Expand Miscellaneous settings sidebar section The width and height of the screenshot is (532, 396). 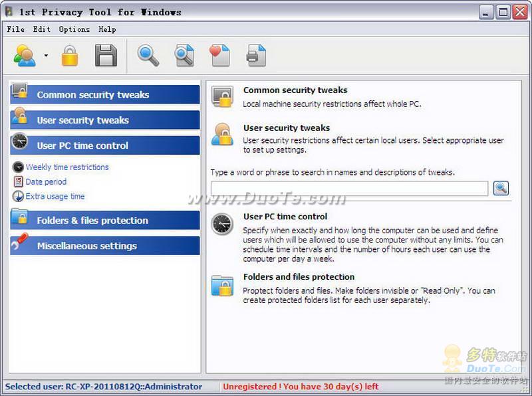click(x=105, y=246)
